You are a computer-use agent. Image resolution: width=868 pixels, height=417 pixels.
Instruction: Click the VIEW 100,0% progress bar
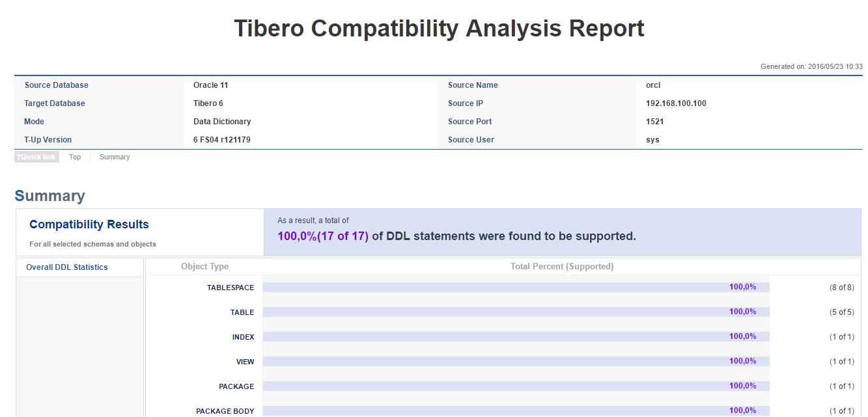pyautogui.click(x=514, y=360)
